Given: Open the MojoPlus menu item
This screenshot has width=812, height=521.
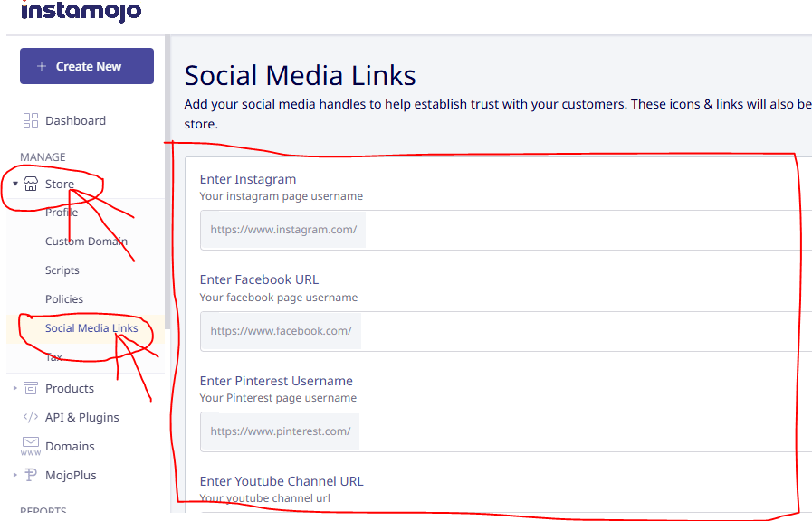Looking at the screenshot, I should [x=71, y=475].
